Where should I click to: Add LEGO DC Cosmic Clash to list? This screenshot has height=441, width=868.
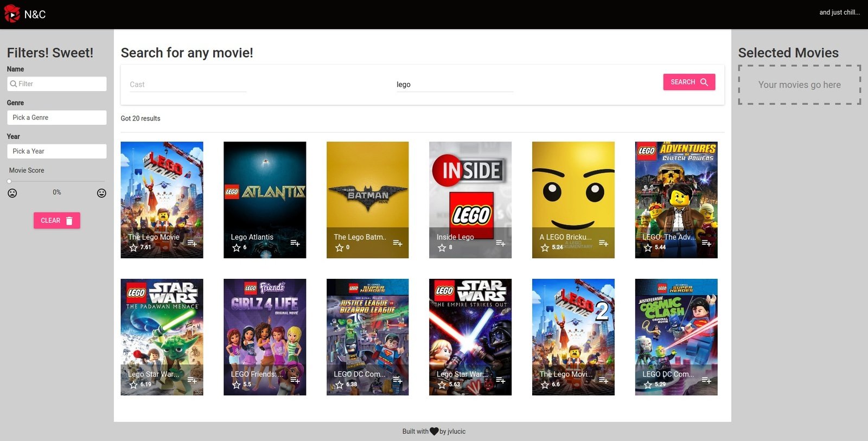[706, 380]
